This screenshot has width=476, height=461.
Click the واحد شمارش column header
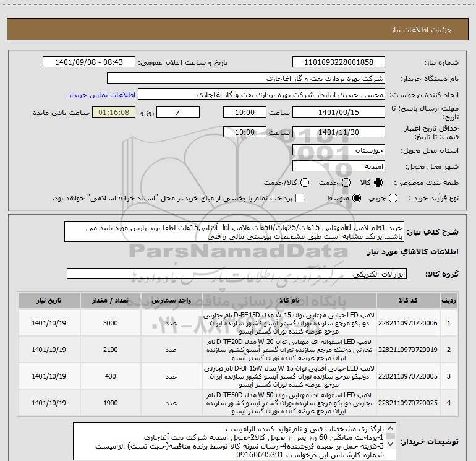(171, 301)
